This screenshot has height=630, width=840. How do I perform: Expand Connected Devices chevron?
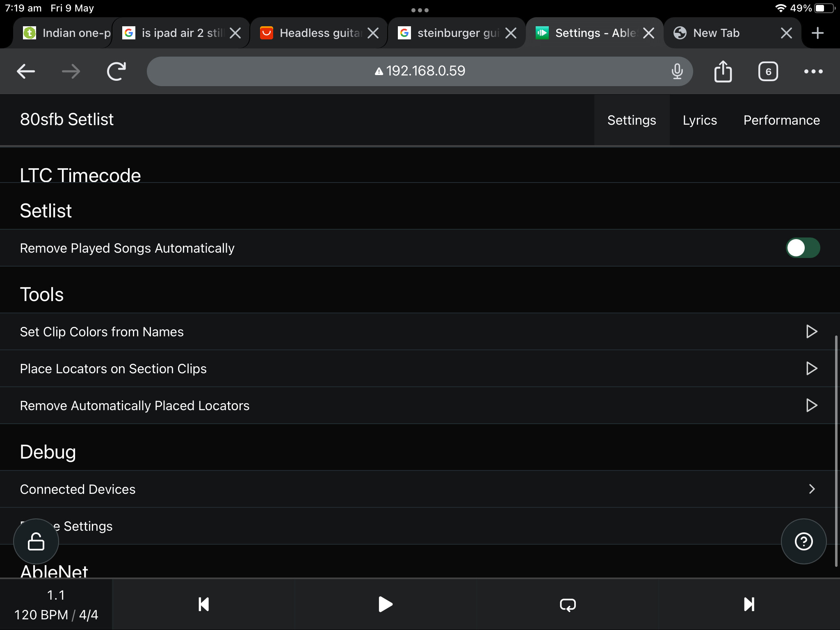coord(812,489)
